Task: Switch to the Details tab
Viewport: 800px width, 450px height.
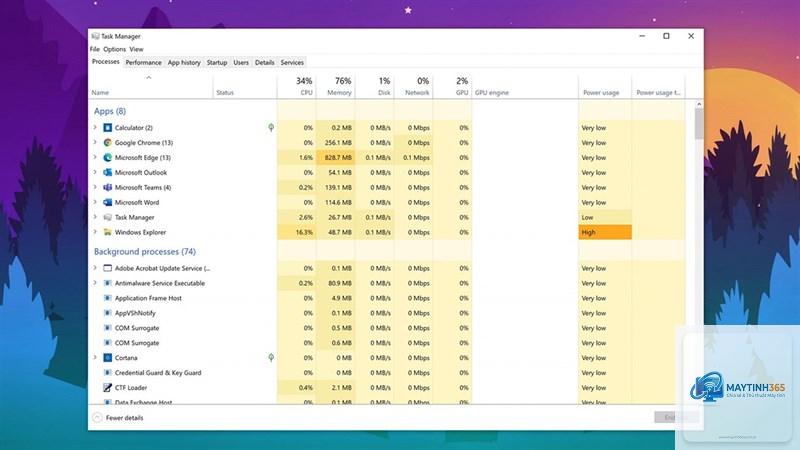Action: [x=264, y=62]
